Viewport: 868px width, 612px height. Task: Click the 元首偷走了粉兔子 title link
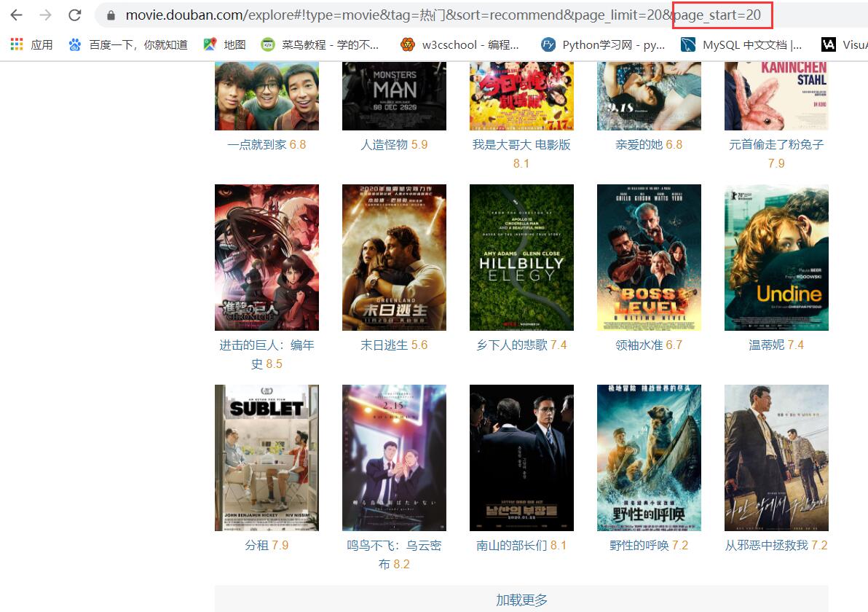pos(776,154)
